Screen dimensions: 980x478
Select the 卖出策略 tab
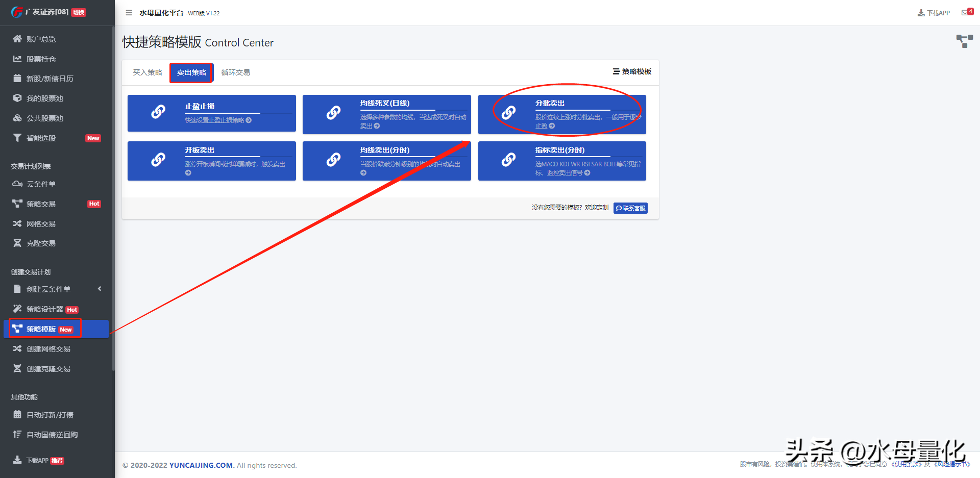[191, 72]
